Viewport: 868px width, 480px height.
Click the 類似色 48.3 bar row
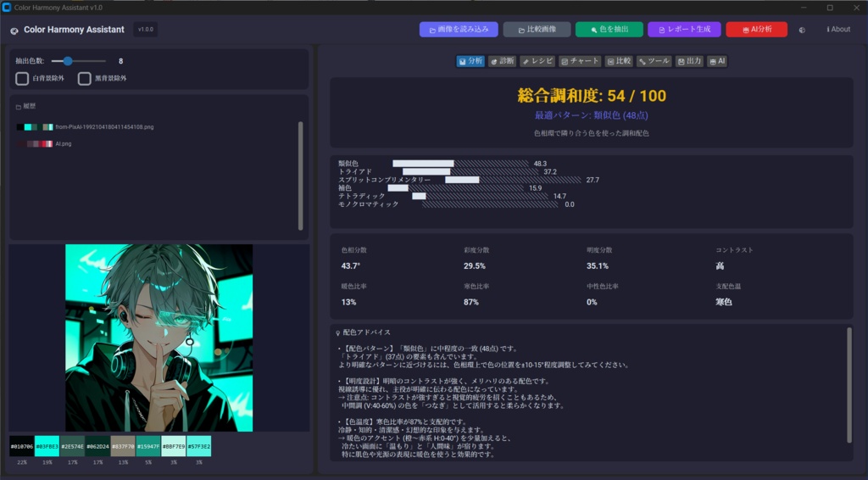pyautogui.click(x=442, y=164)
